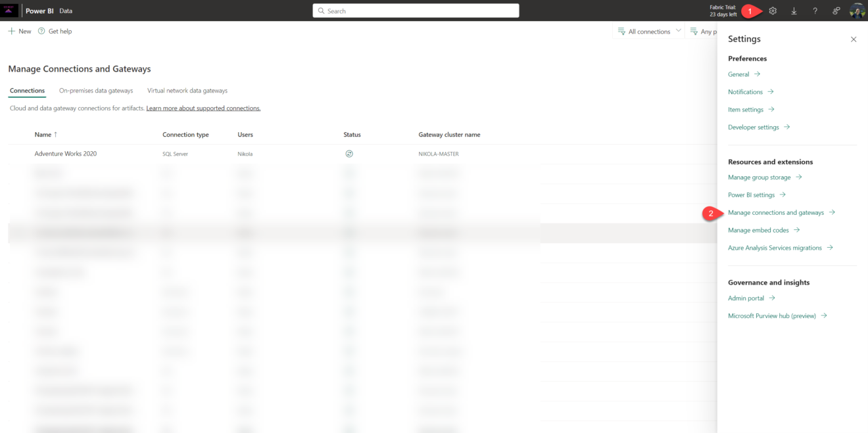
Task: Click the magnifier icon in the search bar
Action: point(321,11)
